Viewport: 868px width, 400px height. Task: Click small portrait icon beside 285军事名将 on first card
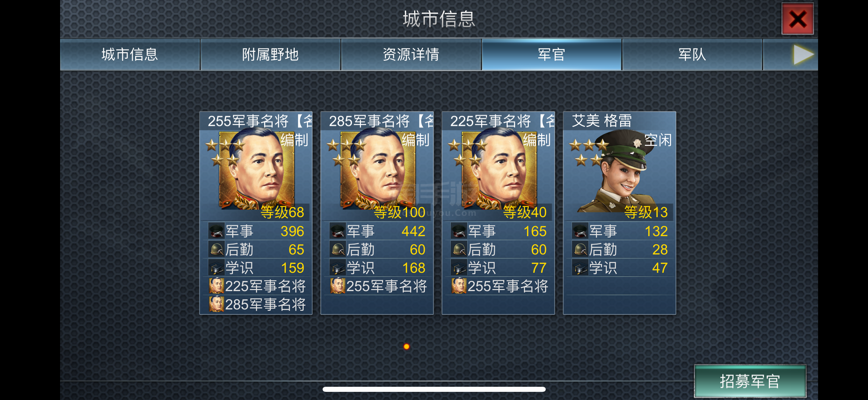coord(216,304)
